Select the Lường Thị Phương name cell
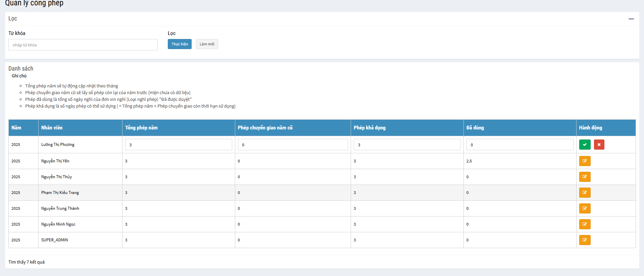Image resolution: width=644 pixels, height=276 pixels. [x=58, y=145]
